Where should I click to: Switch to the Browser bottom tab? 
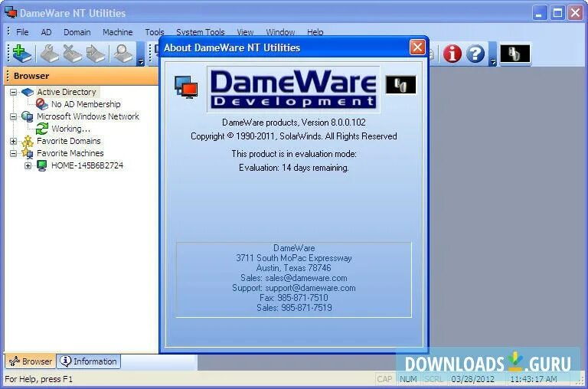pyautogui.click(x=31, y=361)
